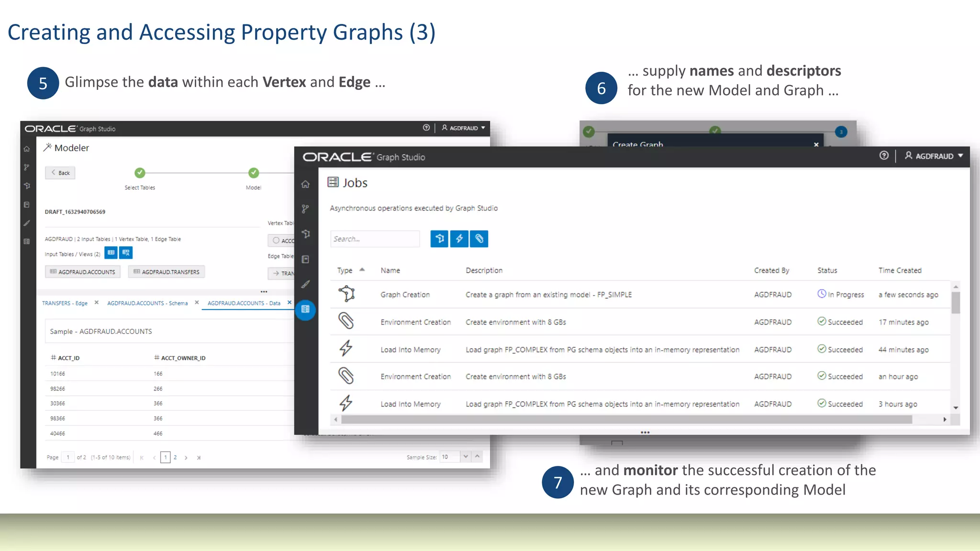Click the ACCT_ID column header

click(x=65, y=358)
